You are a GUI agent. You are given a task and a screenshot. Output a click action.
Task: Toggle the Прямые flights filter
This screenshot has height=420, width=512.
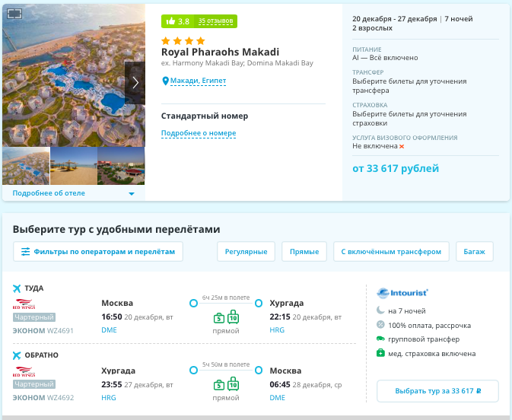tap(304, 252)
